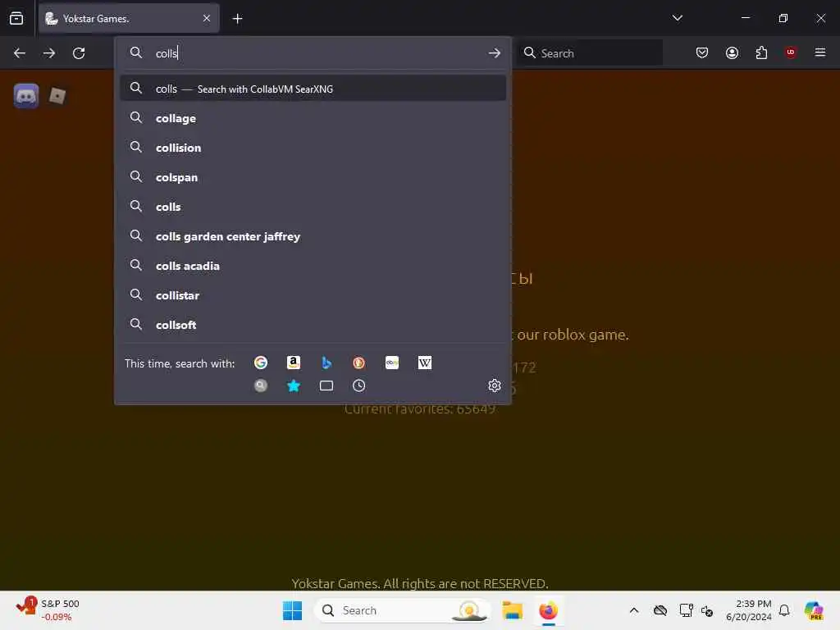Open the Extensions puzzle icon
This screenshot has height=630, width=840.
coord(761,52)
